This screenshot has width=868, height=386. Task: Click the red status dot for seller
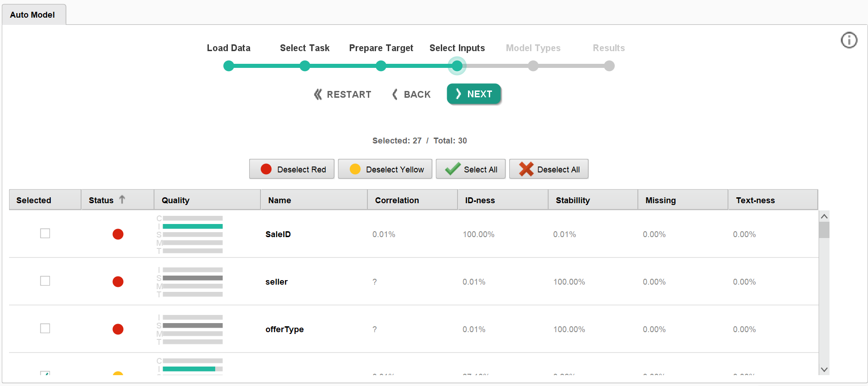click(118, 281)
